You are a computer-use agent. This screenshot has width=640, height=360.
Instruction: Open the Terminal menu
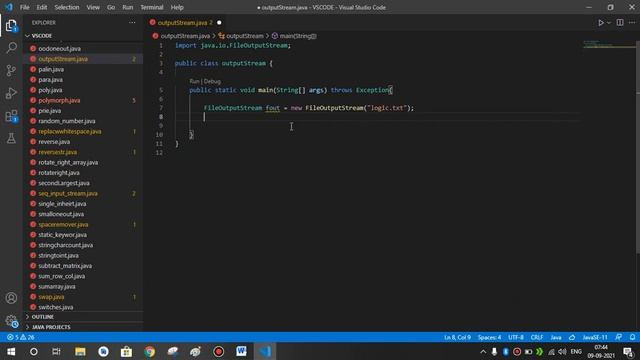click(151, 7)
